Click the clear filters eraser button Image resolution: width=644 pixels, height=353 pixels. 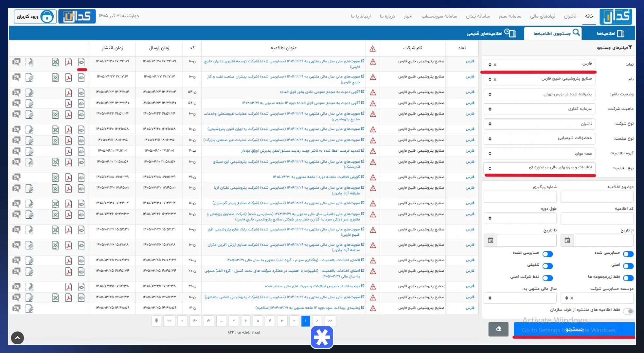coord(498,329)
